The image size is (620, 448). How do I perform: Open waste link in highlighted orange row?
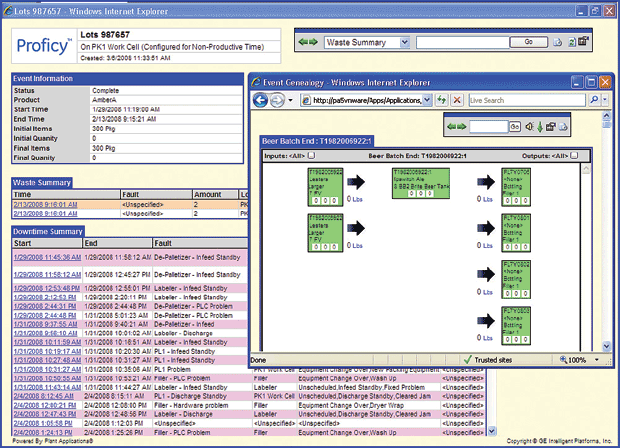pos(45,204)
